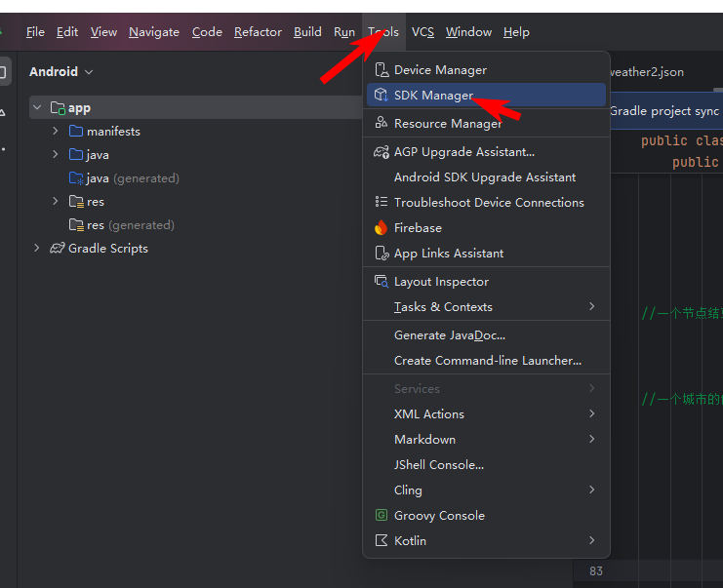Choose Create Command-line Launcher
Image resolution: width=723 pixels, height=588 pixels.
[486, 361]
